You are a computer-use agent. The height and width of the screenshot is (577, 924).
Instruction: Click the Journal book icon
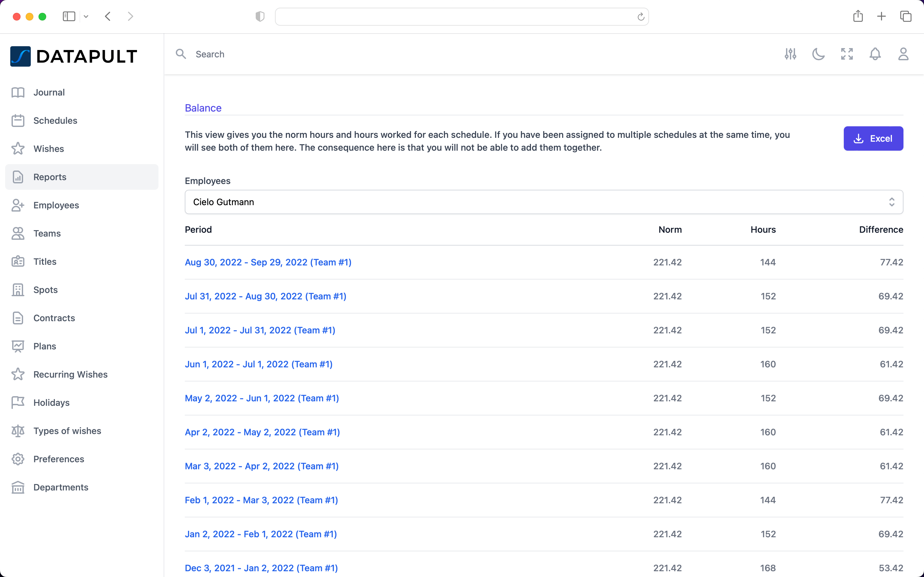(18, 92)
